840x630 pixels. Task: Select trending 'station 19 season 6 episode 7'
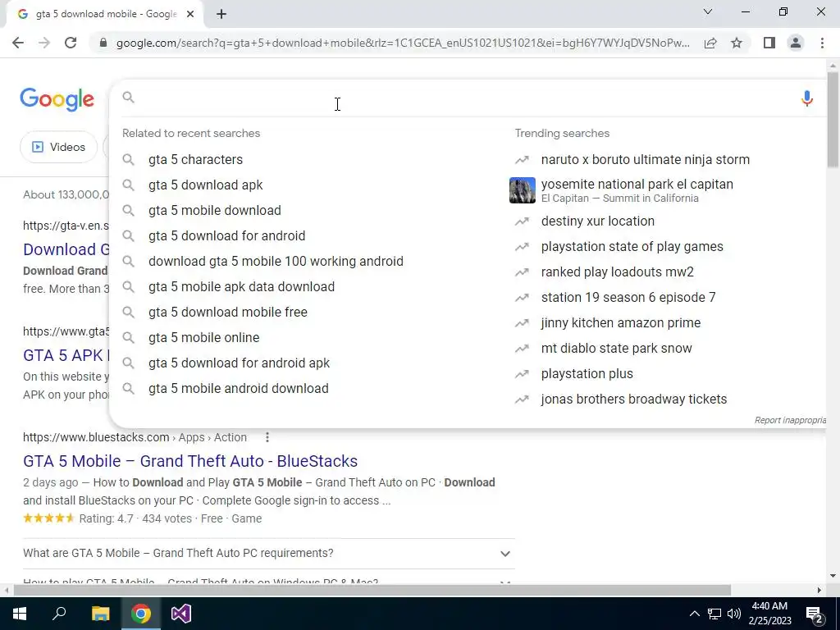click(628, 297)
